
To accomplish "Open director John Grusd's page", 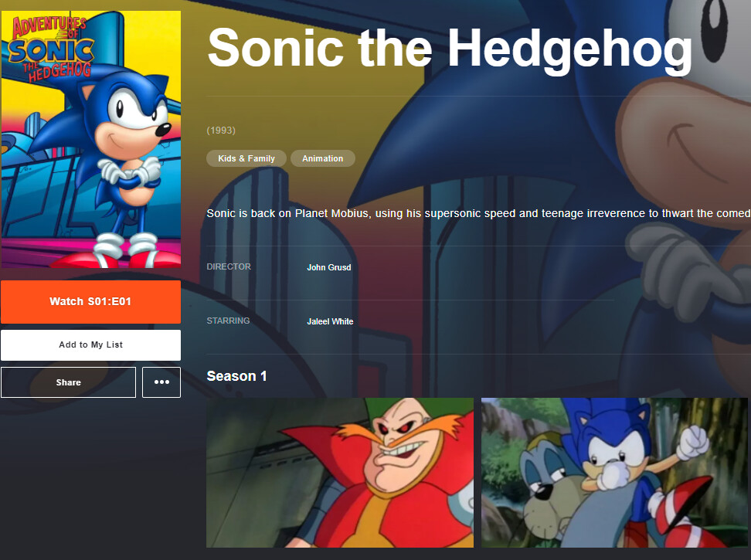I will coord(328,267).
